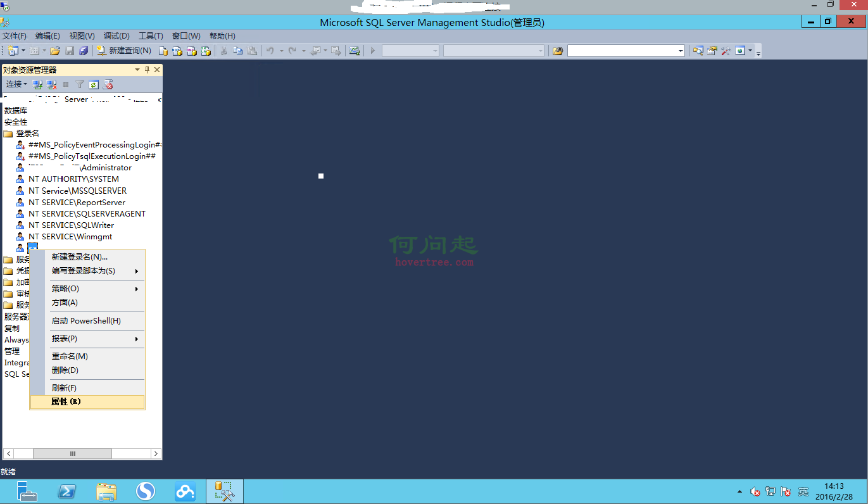Open the 编辑(E) menu
This screenshot has width=868, height=504.
(47, 36)
